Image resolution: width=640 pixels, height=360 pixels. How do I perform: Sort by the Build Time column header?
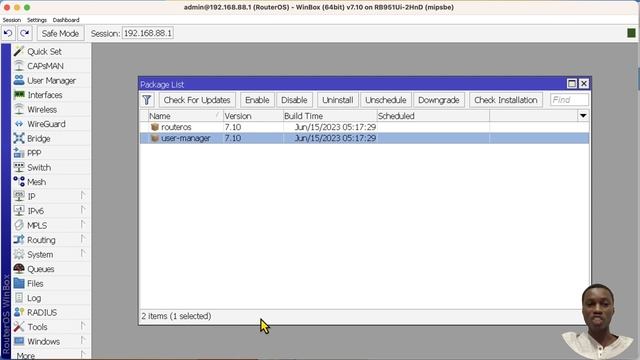[330, 116]
